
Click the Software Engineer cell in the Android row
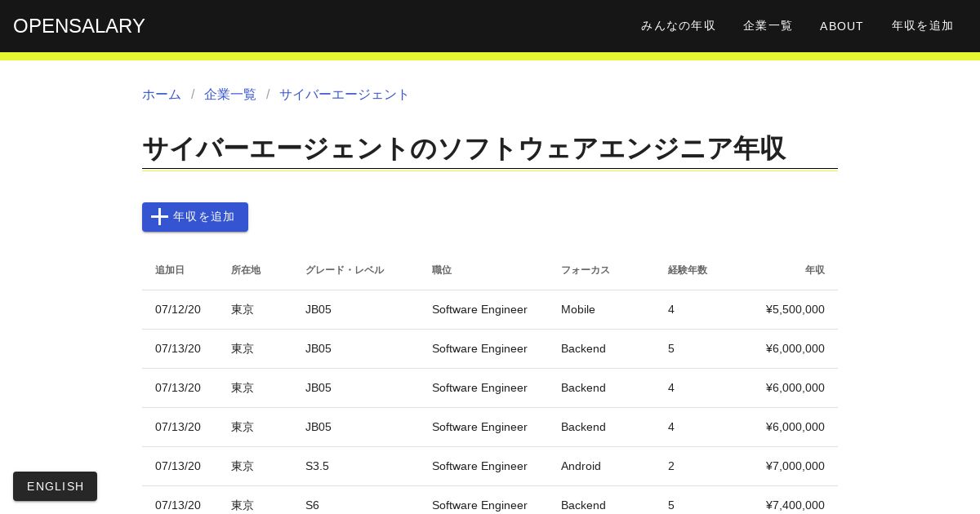(479, 467)
